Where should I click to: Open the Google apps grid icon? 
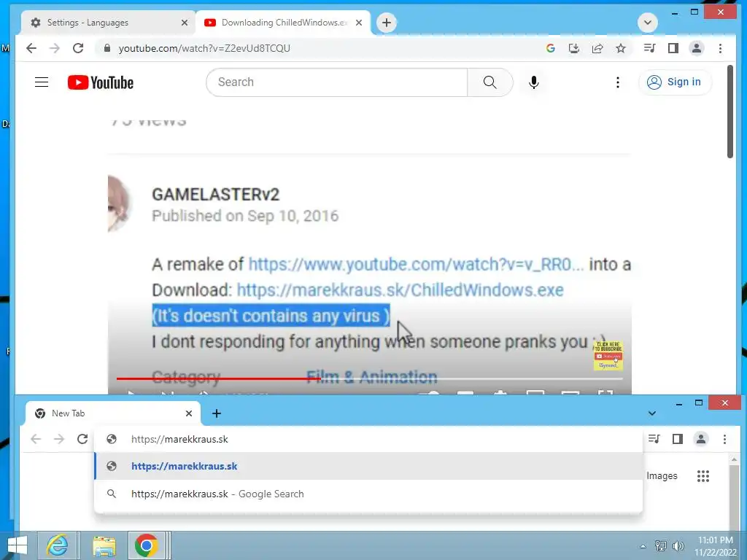(703, 475)
